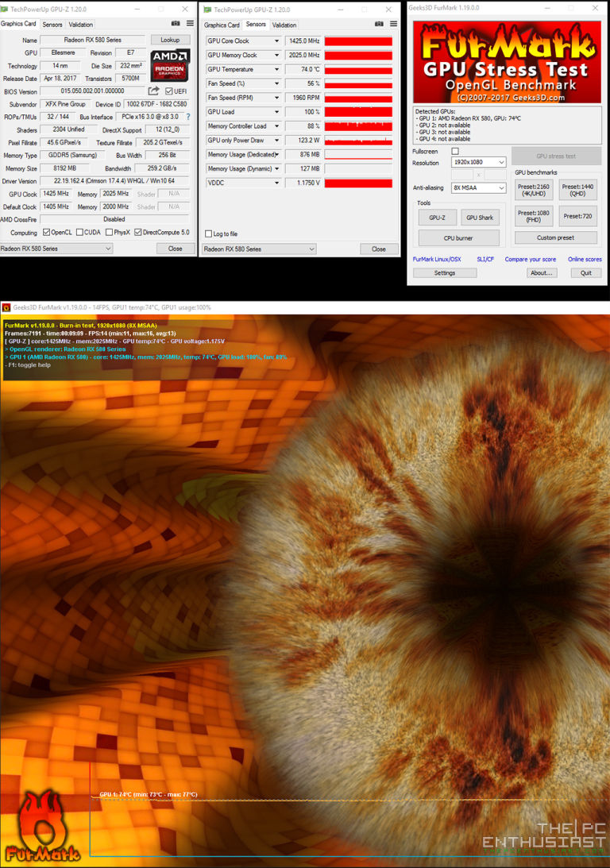Click the AMD Radeon Graphics logo
The image size is (610, 868).
coord(170,65)
